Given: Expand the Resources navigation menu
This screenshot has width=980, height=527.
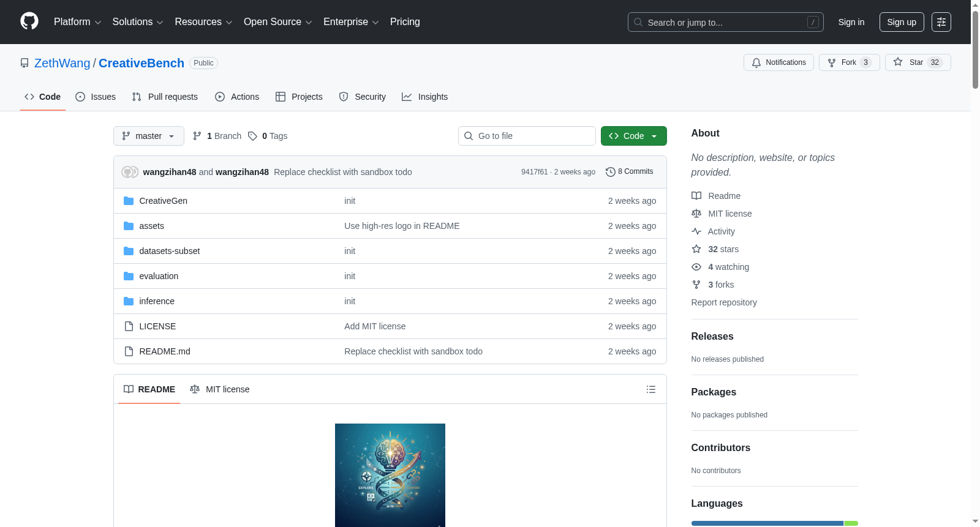Looking at the screenshot, I should pos(203,22).
